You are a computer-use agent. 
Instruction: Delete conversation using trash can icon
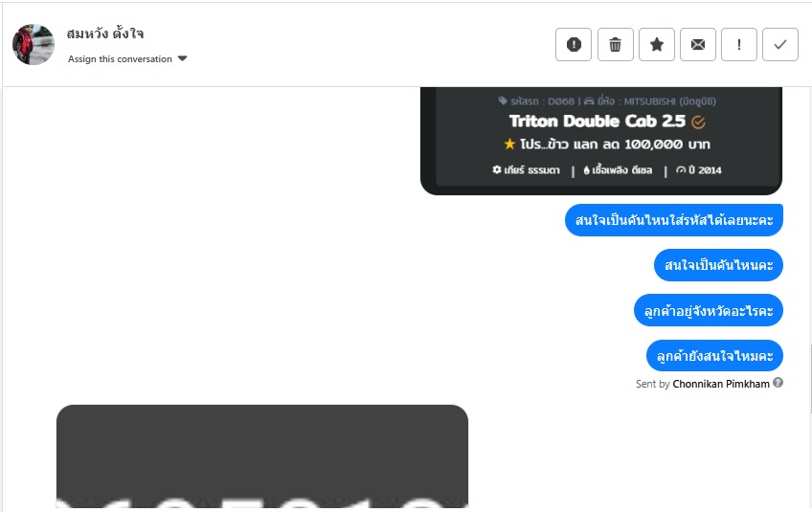click(615, 45)
